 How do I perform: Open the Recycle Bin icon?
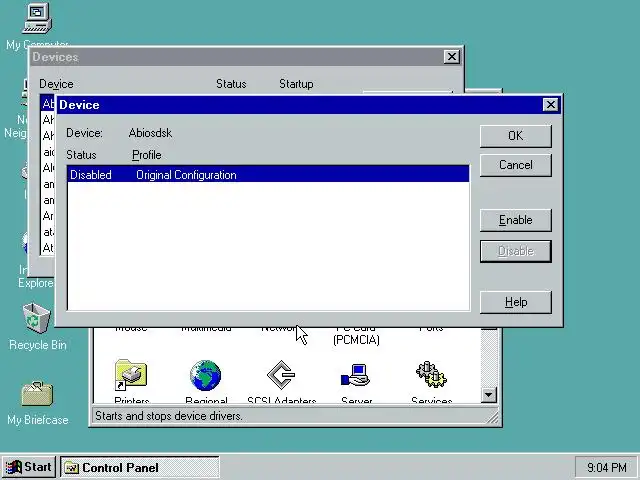tap(37, 318)
